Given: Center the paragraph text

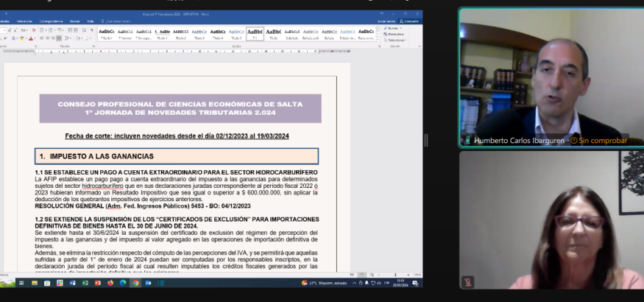Looking at the screenshot, I should click(47, 38).
